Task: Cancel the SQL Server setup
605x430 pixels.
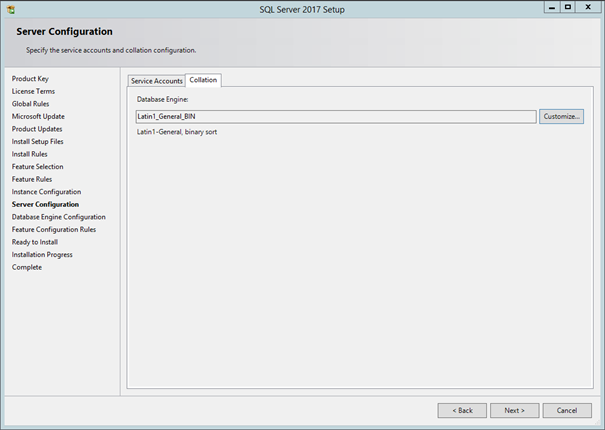Action: [x=567, y=410]
